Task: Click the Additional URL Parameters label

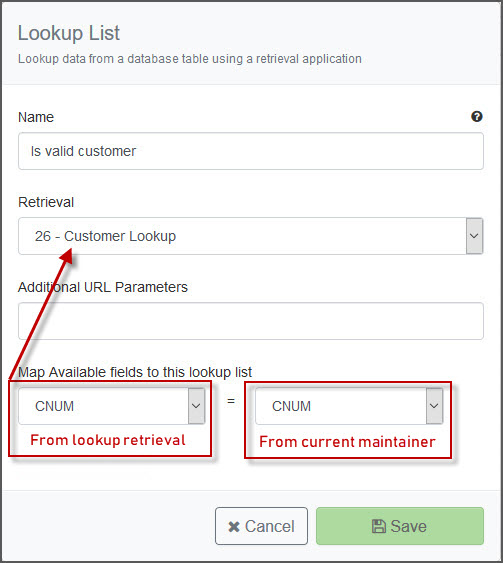Action: click(103, 287)
